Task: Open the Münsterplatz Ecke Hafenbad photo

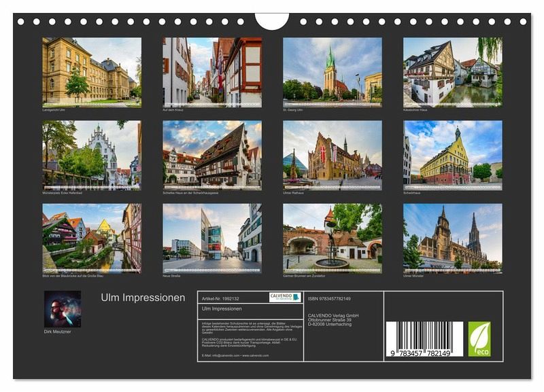Action: pyautogui.click(x=92, y=155)
